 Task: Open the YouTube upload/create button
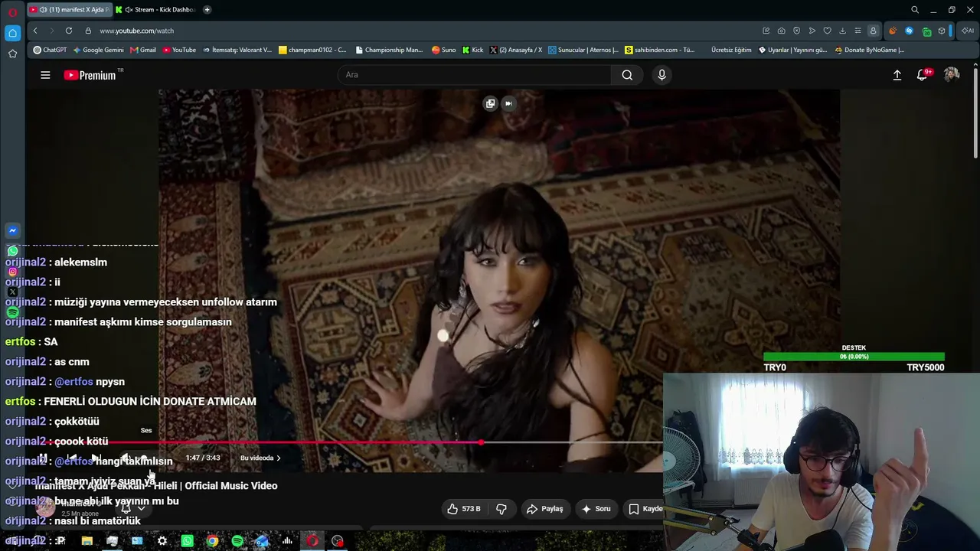coord(897,75)
